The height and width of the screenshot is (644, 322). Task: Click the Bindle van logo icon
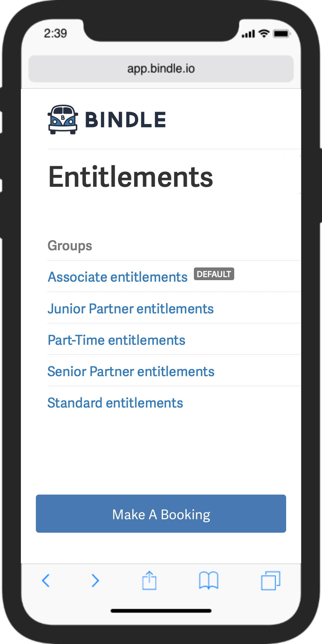[63, 120]
